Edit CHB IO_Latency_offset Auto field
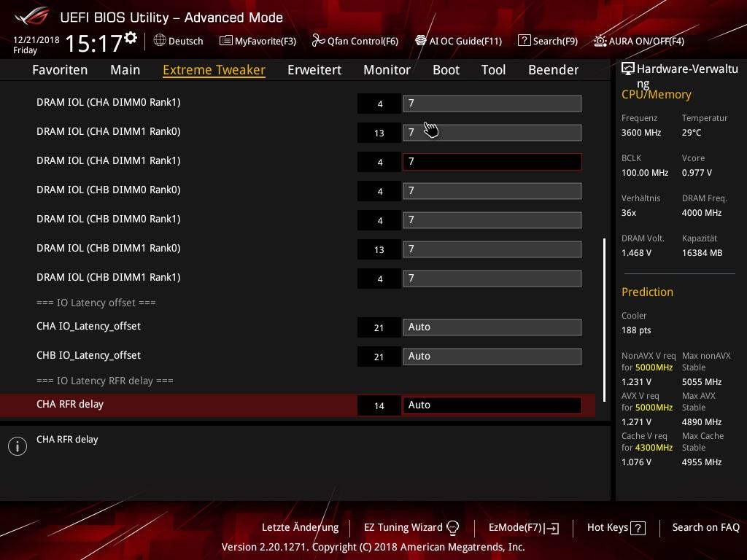Image resolution: width=747 pixels, height=560 pixels. tap(492, 356)
